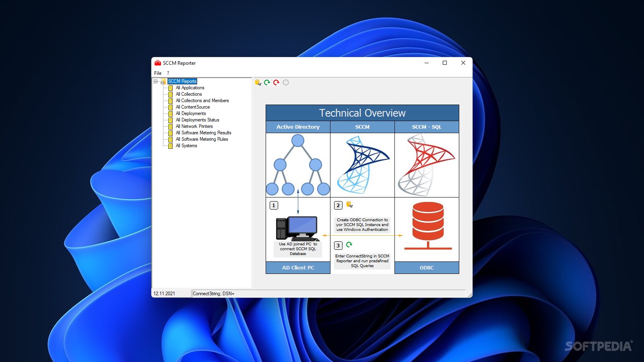The image size is (644, 362).
Task: Click the Technical Overview diagram image
Action: point(362,189)
